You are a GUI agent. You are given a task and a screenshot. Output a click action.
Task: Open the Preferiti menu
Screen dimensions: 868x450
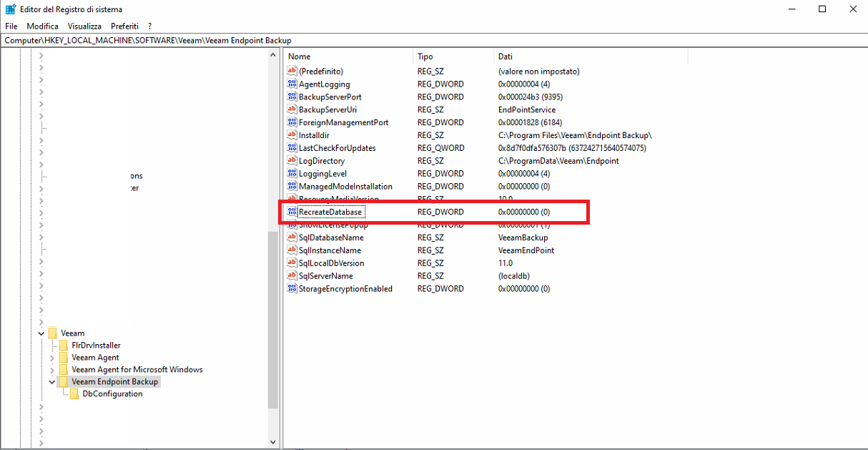click(125, 26)
